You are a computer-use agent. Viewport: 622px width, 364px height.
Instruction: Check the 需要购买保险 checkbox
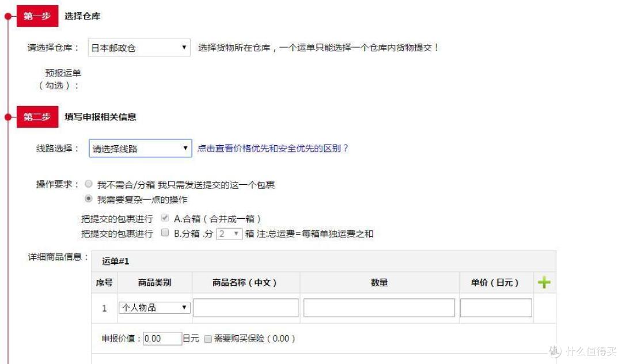pyautogui.click(x=208, y=339)
